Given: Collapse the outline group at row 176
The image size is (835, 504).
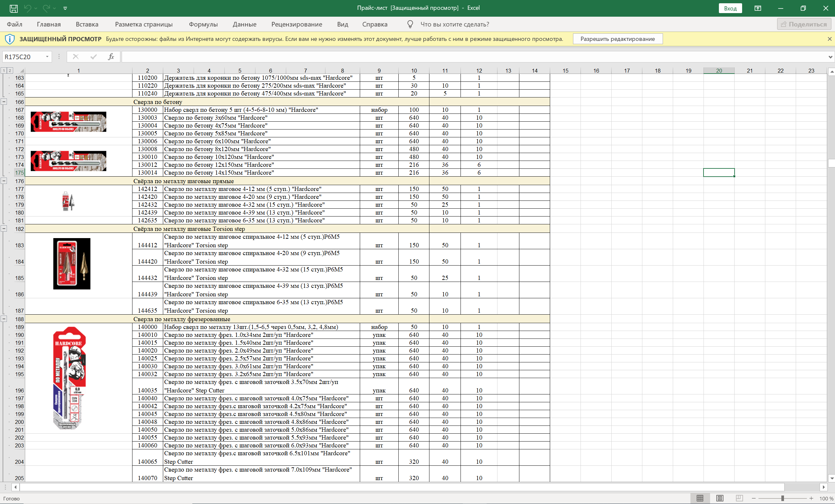Looking at the screenshot, I should click(4, 181).
